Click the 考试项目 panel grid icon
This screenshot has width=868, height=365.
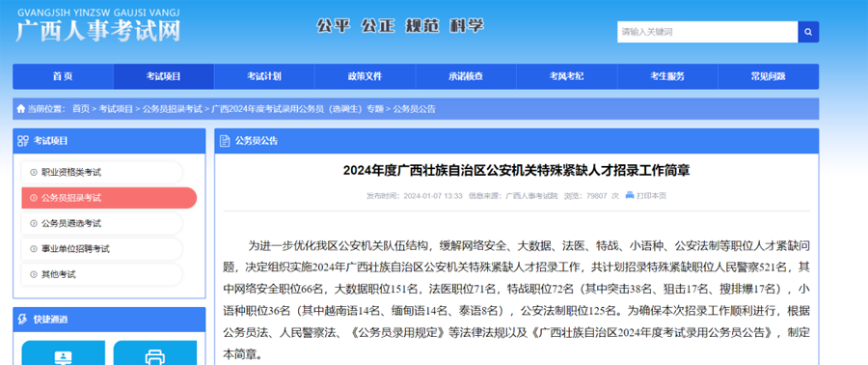coord(23,141)
